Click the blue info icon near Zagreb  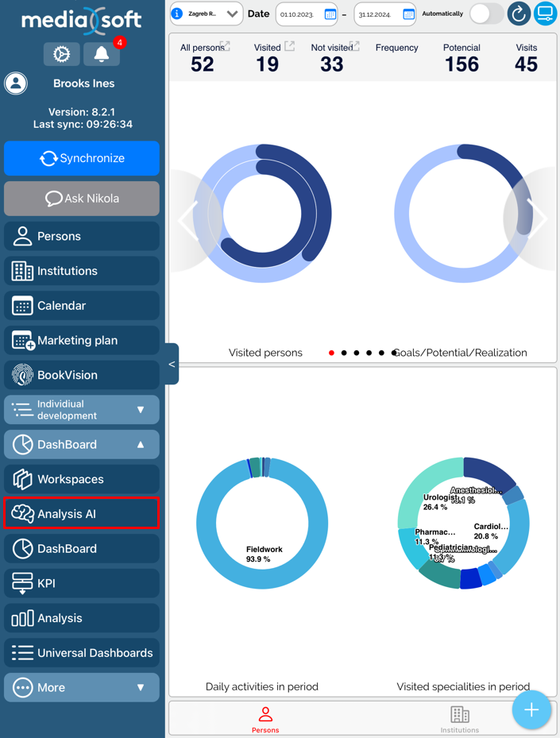coord(177,14)
